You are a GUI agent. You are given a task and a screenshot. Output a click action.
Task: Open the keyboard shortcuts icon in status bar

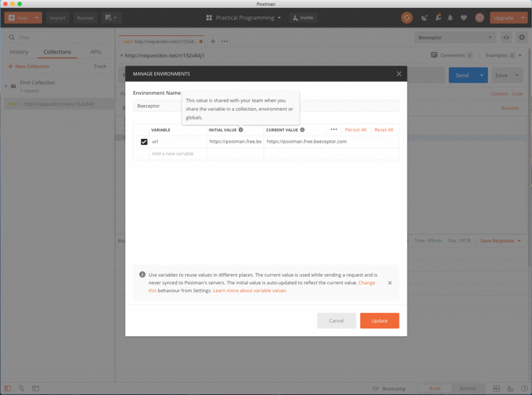(x=510, y=388)
